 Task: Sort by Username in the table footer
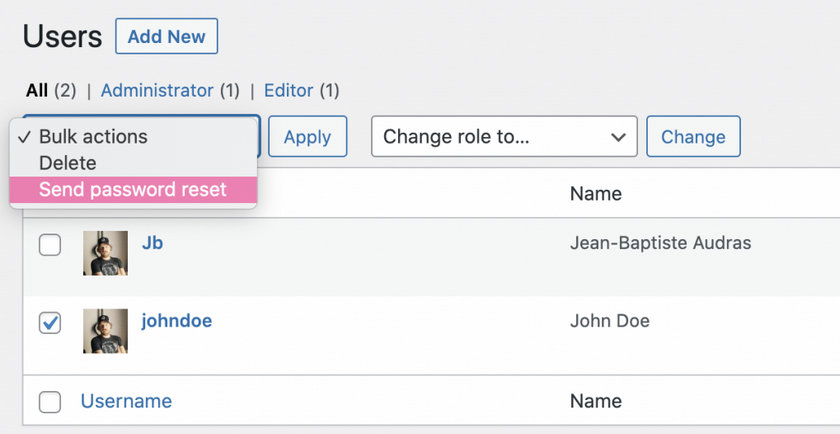click(x=126, y=401)
